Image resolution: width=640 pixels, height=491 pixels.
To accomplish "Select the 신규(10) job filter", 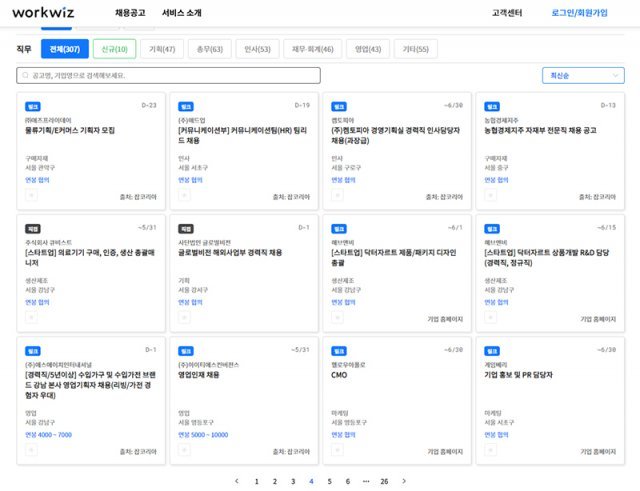I will [x=114, y=49].
